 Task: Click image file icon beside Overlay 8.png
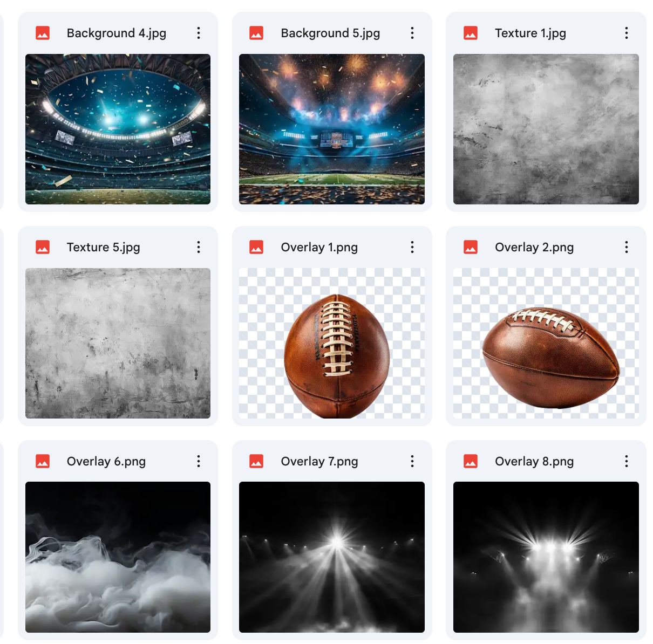[471, 461]
